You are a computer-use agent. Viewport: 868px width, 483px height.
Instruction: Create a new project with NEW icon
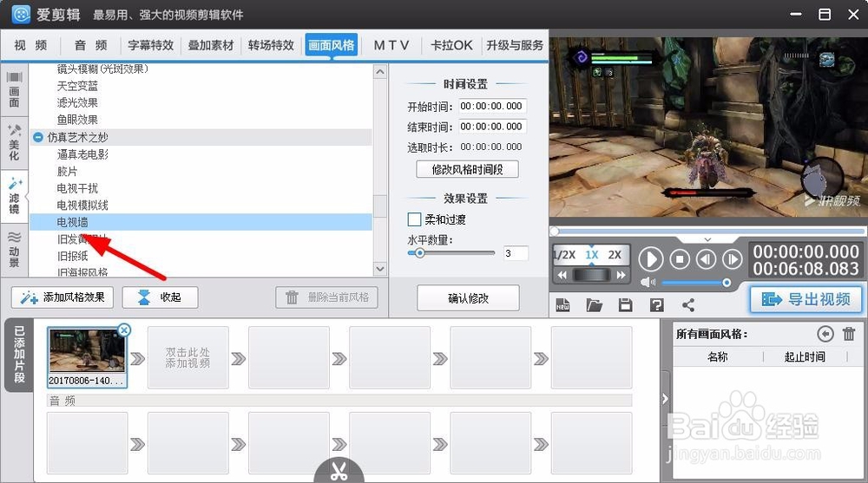(562, 305)
